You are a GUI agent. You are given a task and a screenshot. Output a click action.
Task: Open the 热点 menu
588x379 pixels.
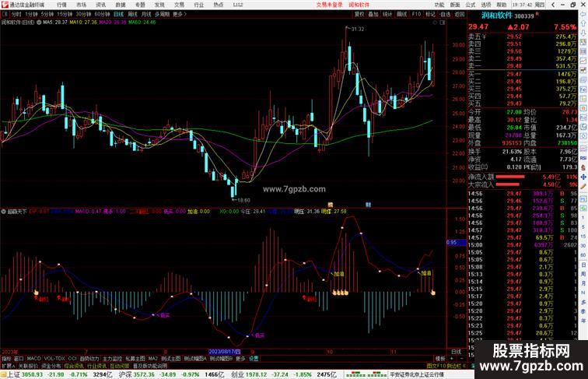[219, 5]
